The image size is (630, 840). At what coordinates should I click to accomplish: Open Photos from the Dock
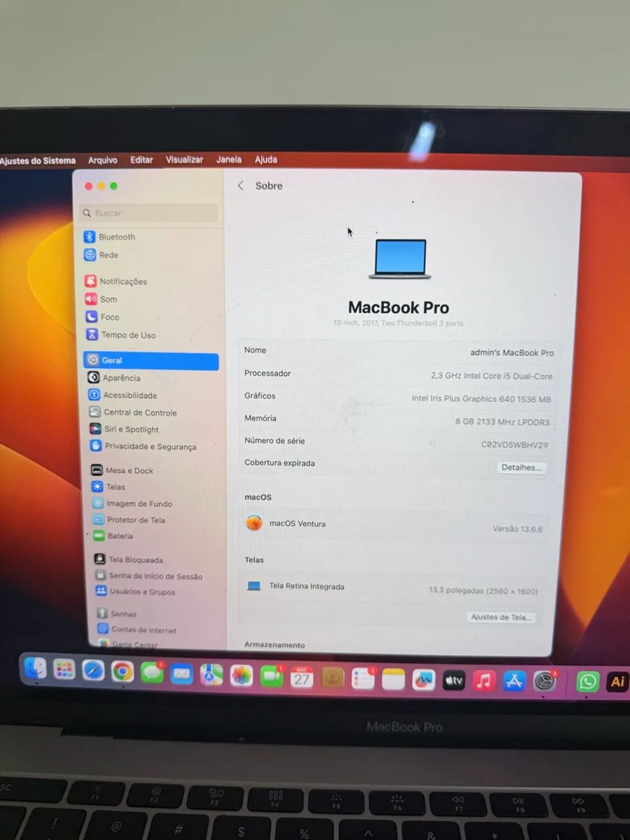point(241,676)
